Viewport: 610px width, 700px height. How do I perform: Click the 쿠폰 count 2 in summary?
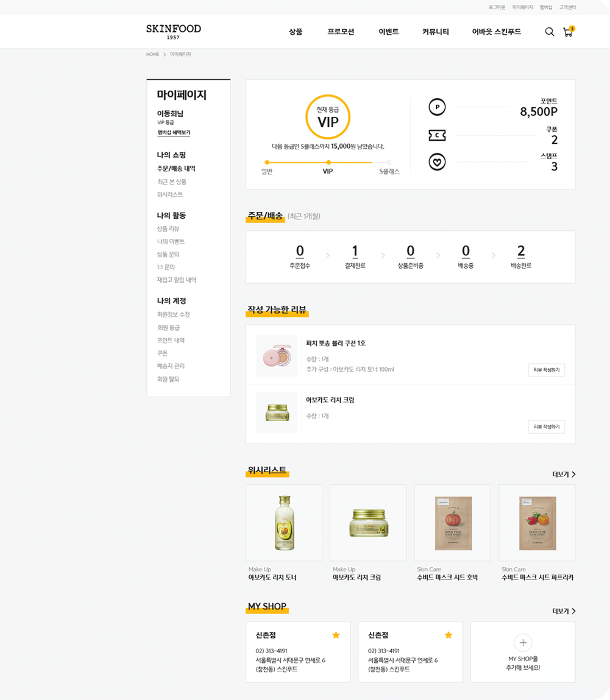tap(554, 140)
